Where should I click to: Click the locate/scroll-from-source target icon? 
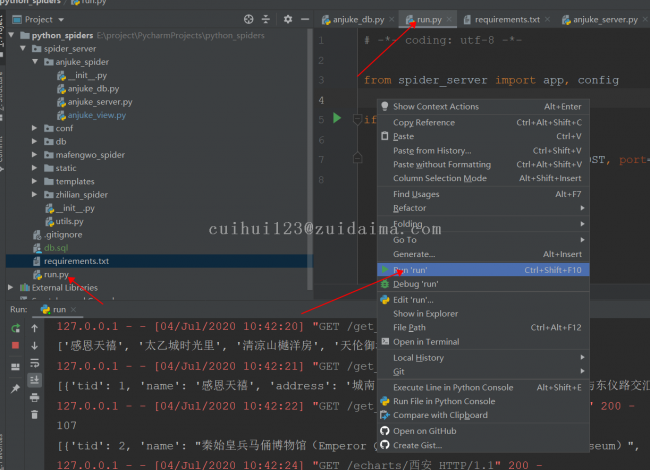pos(248,19)
